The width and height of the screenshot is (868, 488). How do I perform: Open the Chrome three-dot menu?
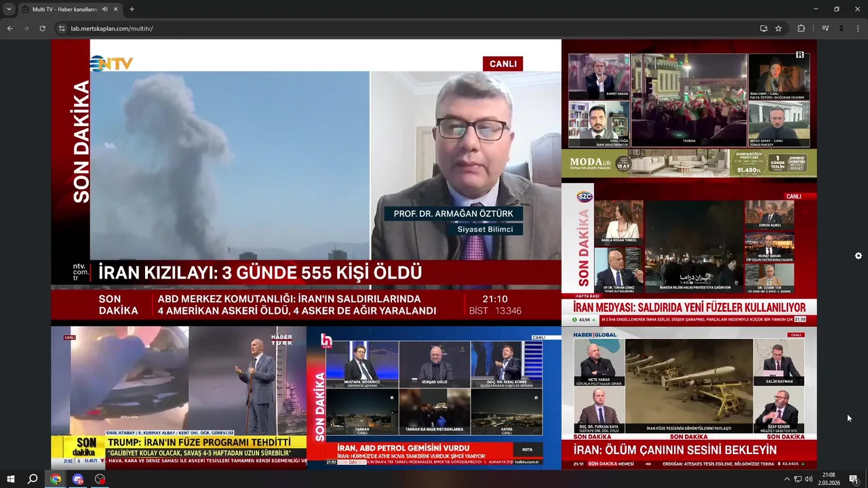[x=858, y=28]
